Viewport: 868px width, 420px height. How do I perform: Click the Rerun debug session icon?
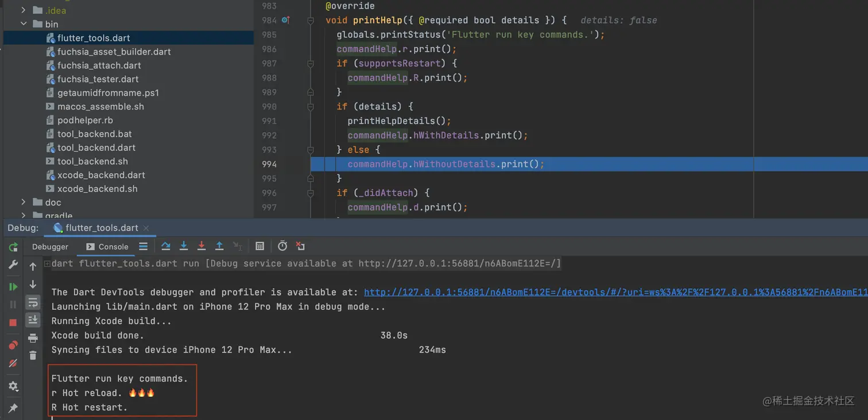(x=13, y=247)
